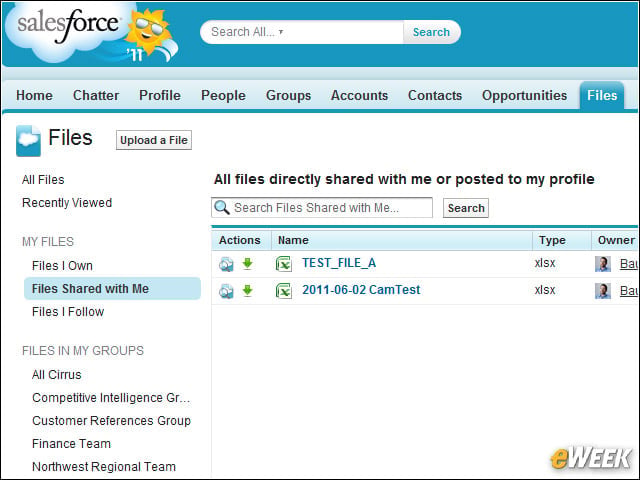
Task: Open the Opportunities tab
Action: point(524,95)
